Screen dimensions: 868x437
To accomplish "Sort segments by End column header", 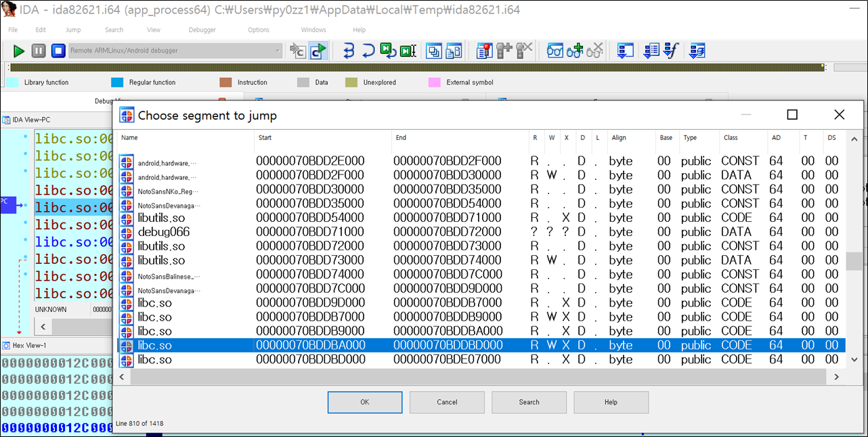I will [x=460, y=138].
